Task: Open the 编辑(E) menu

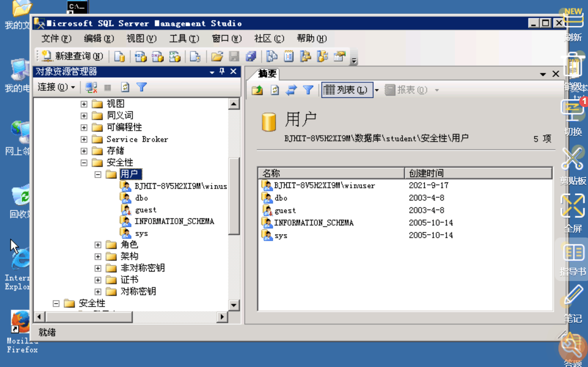Action: 99,39
